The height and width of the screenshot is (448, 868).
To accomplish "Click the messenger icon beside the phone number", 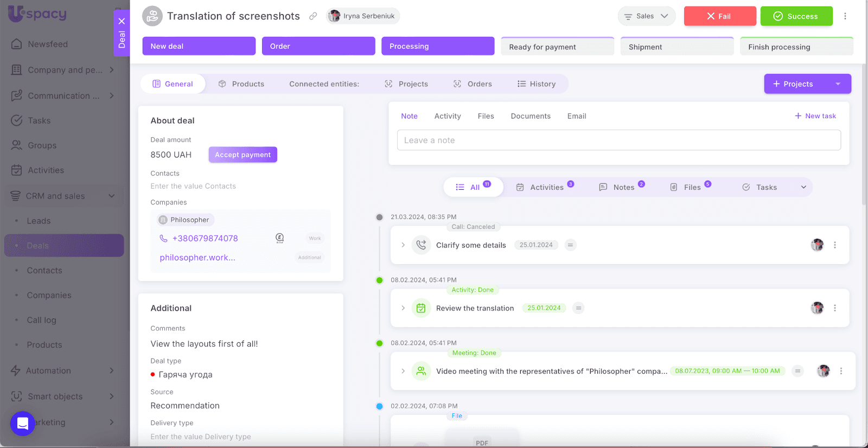I will 279,238.
